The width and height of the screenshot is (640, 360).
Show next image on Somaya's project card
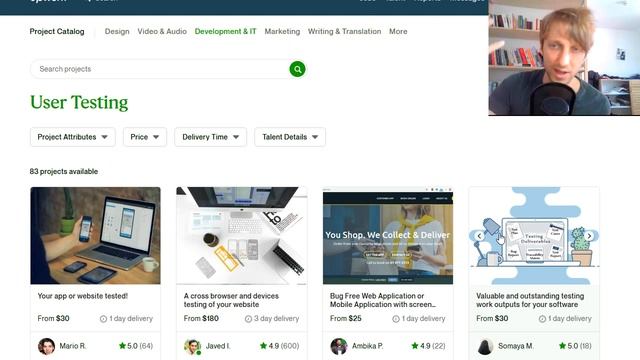[x=589, y=236]
